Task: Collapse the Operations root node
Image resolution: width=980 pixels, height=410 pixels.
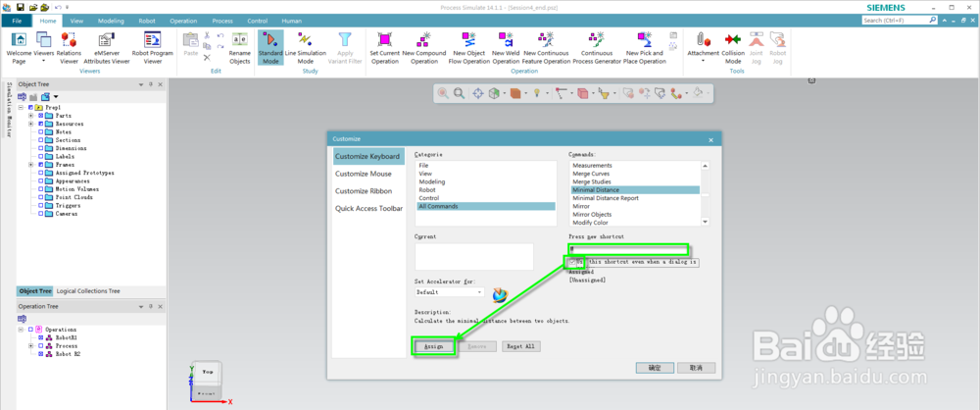Action: click(21, 330)
